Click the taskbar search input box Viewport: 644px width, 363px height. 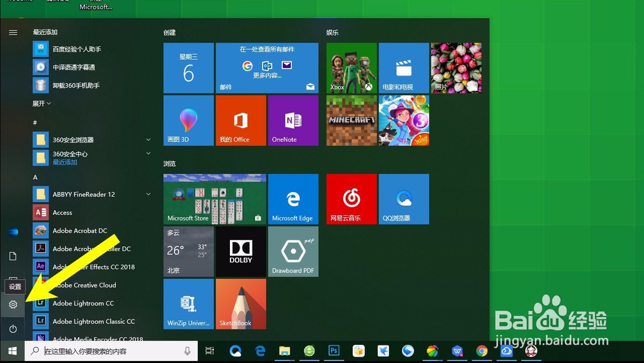(111, 351)
